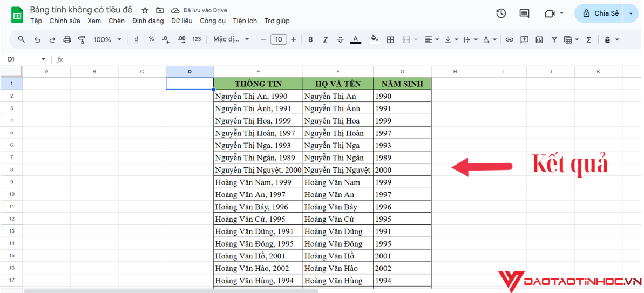644x293 pixels.
Task: Open the font family dropdown
Action: 231,39
